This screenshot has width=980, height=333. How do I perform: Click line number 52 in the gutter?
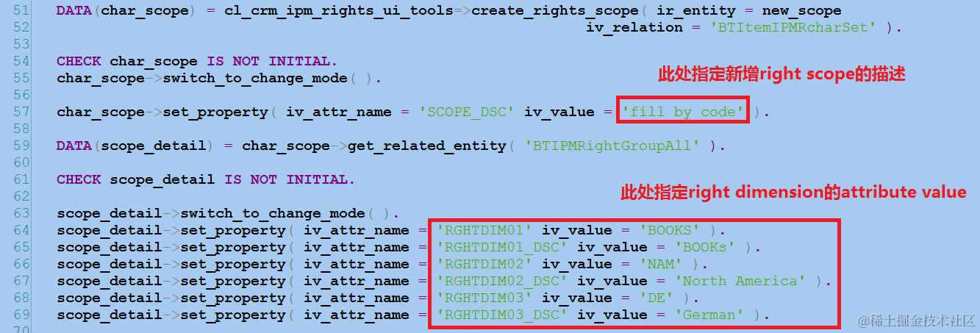coord(22,27)
